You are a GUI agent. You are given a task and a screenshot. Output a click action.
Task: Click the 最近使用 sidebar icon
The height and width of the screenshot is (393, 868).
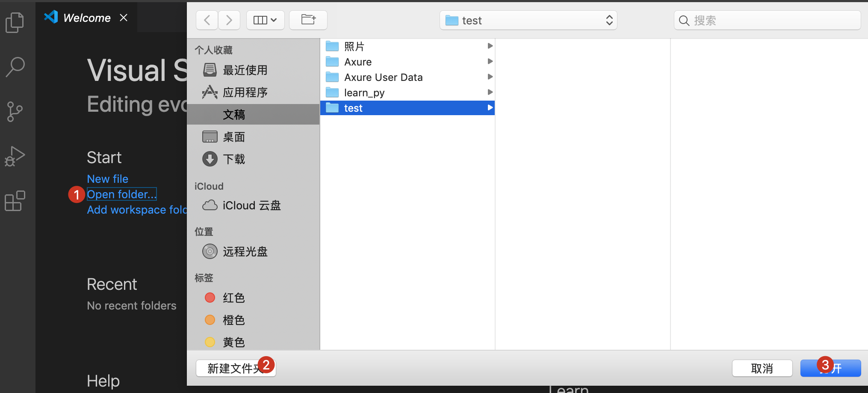click(x=210, y=70)
